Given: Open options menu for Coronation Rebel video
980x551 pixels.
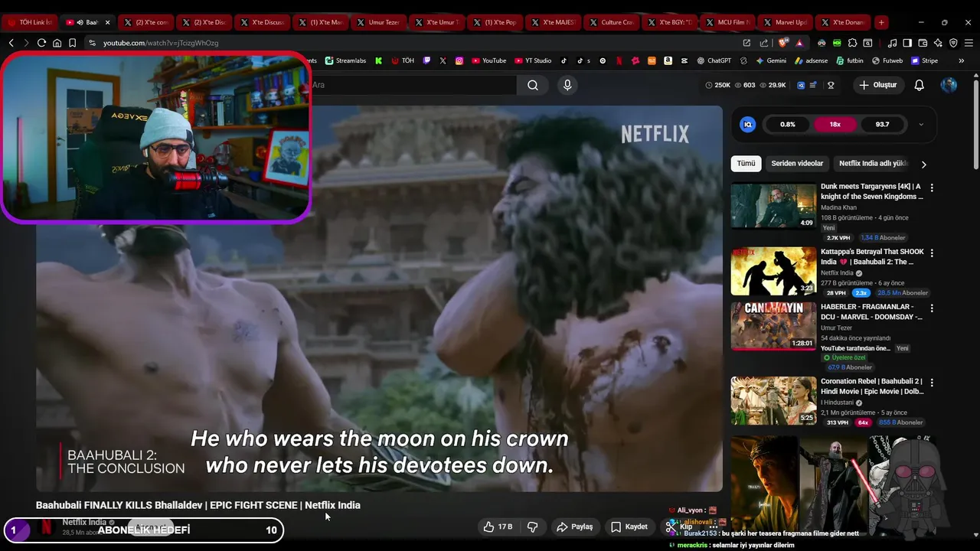Looking at the screenshot, I should 932,382.
